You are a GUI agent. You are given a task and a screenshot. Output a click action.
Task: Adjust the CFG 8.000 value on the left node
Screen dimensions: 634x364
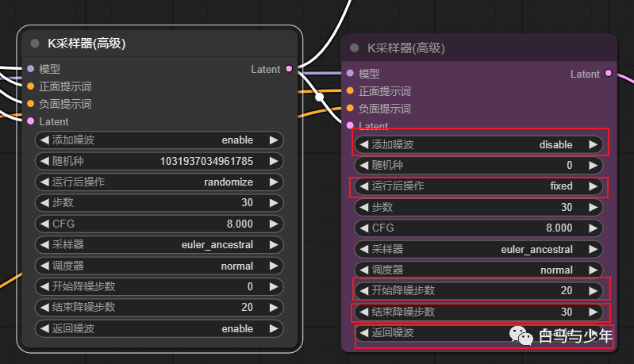[159, 224]
